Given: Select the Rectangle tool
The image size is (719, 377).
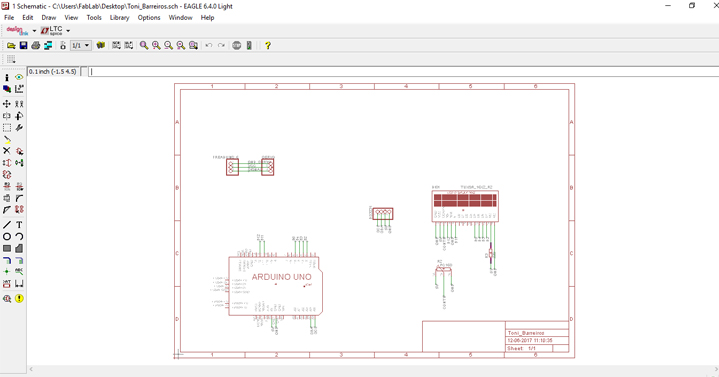Looking at the screenshot, I should pyautogui.click(x=7, y=249).
